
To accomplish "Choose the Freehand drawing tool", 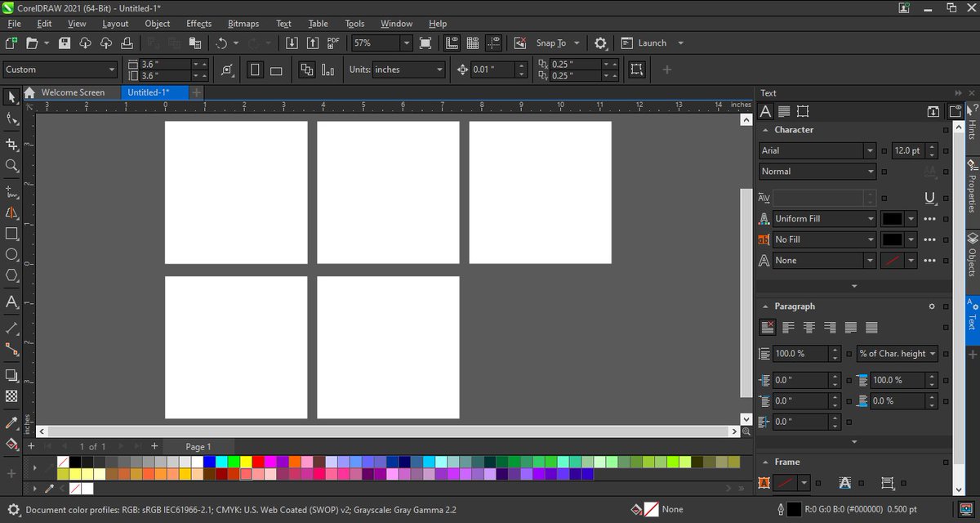I will pyautogui.click(x=11, y=192).
